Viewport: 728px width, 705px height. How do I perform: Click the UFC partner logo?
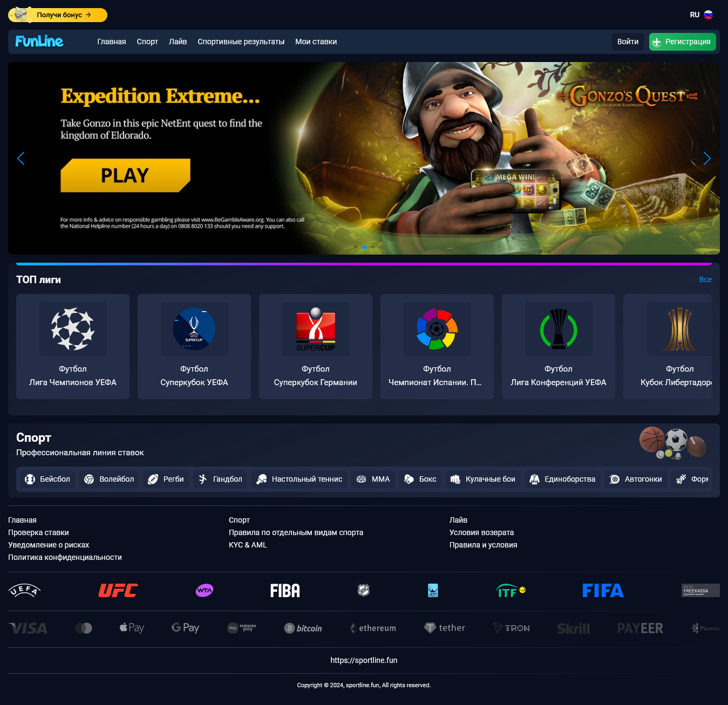[118, 590]
